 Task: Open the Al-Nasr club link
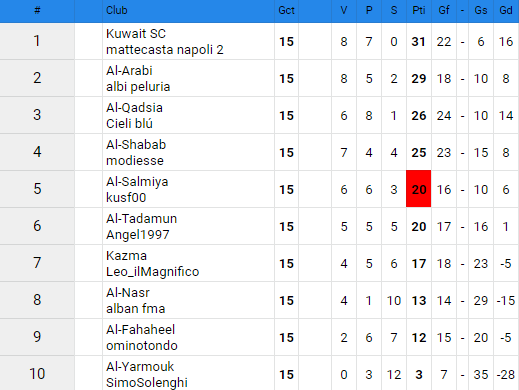pos(128,293)
